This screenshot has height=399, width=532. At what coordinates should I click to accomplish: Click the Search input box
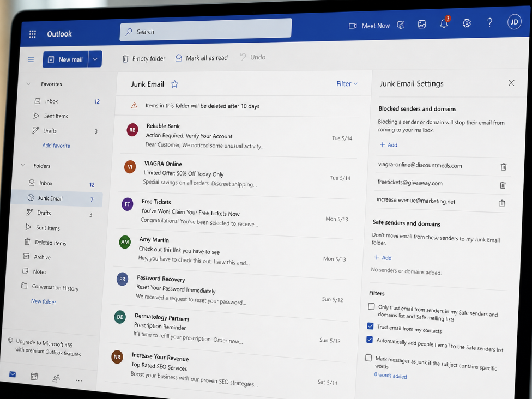[x=205, y=29]
